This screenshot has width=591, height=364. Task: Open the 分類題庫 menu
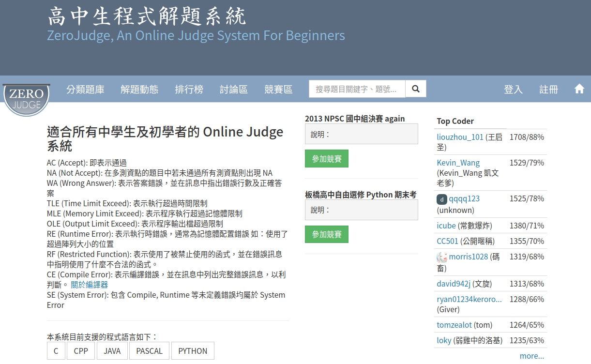85,90
